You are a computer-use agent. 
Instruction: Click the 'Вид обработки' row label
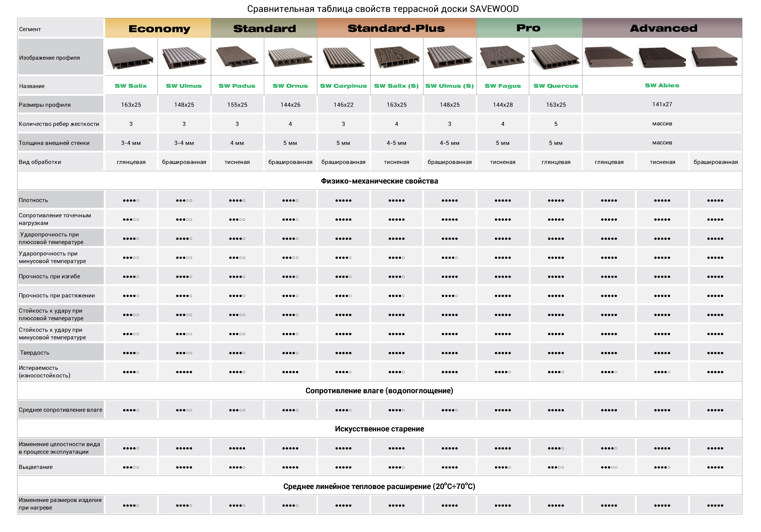40,162
